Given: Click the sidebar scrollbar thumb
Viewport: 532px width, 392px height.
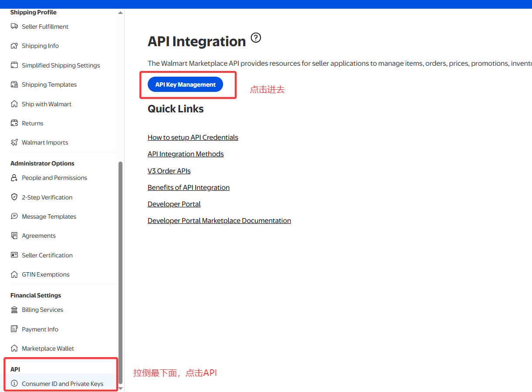Looking at the screenshot, I should click(x=121, y=273).
